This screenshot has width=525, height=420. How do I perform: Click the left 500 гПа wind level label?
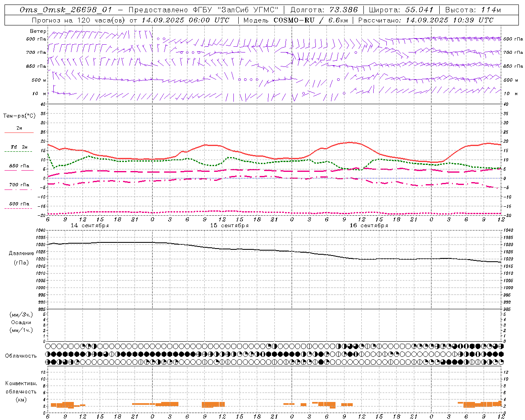click(x=36, y=39)
